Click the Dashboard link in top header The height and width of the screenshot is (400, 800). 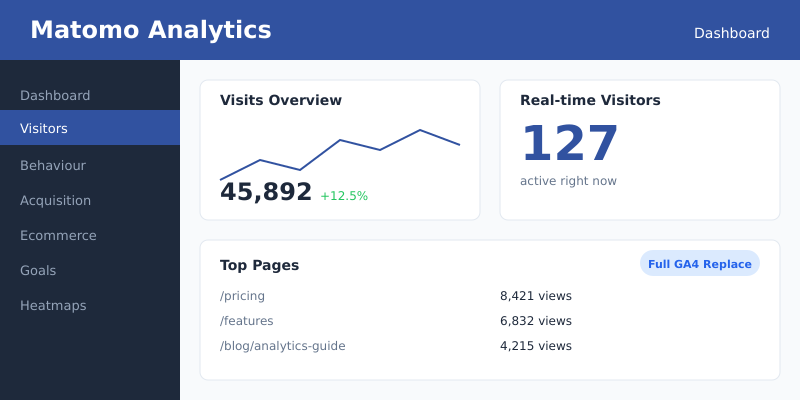731,33
